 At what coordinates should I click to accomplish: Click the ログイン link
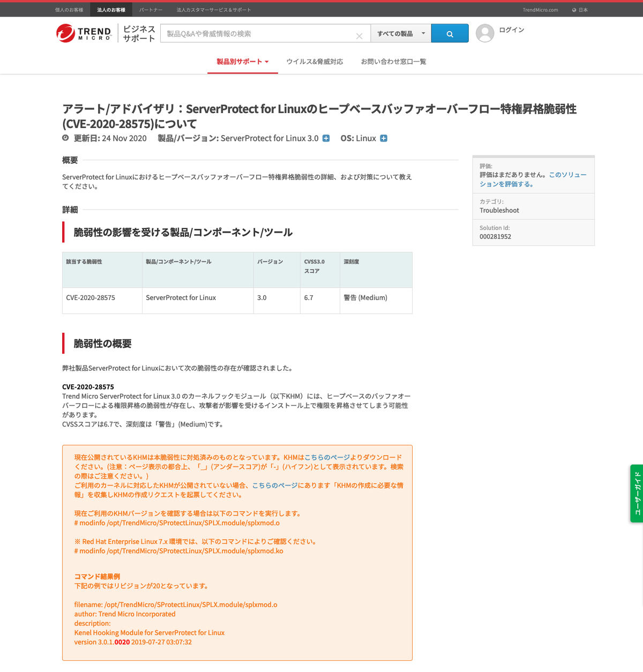point(512,30)
